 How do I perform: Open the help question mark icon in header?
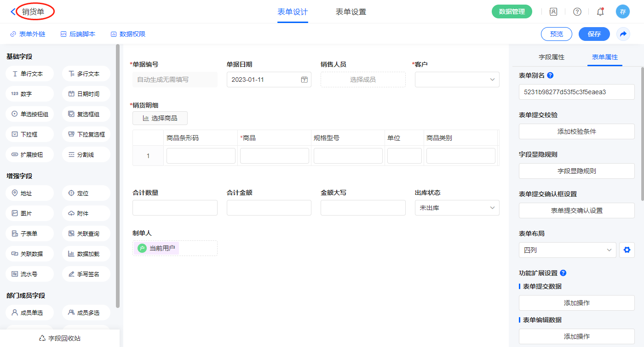[x=577, y=12]
